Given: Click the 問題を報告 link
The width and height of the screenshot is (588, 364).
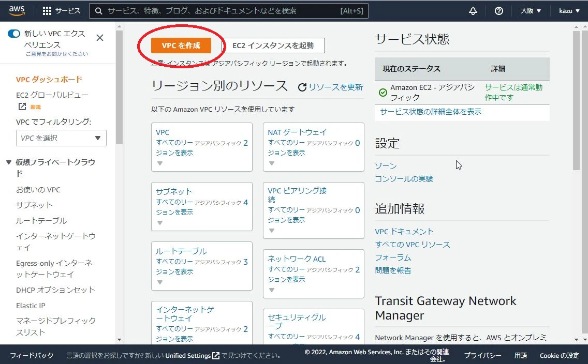Looking at the screenshot, I should (393, 270).
